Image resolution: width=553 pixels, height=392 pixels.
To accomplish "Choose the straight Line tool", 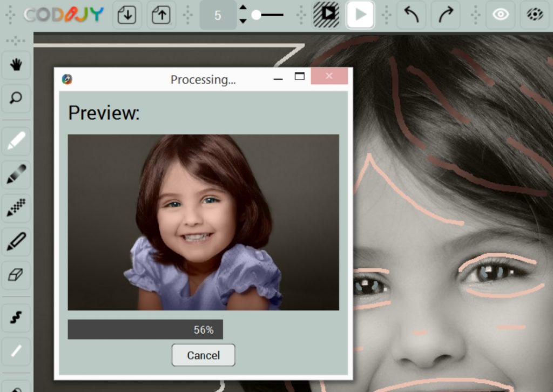I will [x=16, y=351].
